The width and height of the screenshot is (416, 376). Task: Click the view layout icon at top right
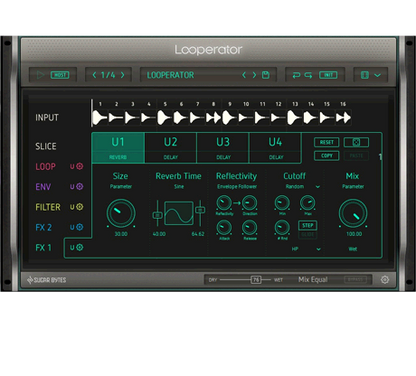point(365,75)
